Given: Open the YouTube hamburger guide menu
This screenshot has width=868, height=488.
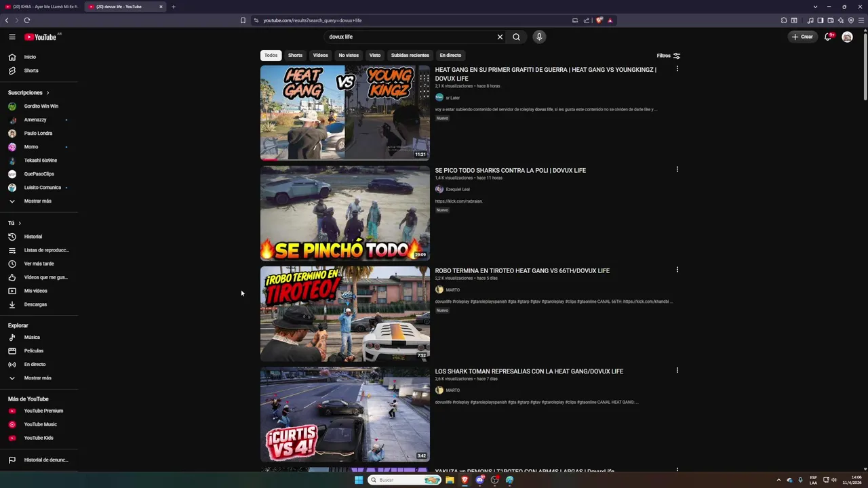Looking at the screenshot, I should [x=12, y=37].
